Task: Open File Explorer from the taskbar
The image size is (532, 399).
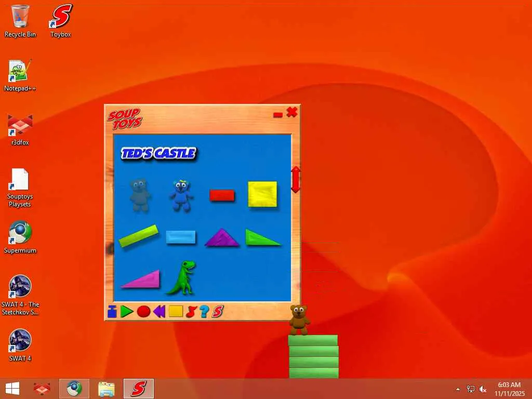Action: [106, 389]
